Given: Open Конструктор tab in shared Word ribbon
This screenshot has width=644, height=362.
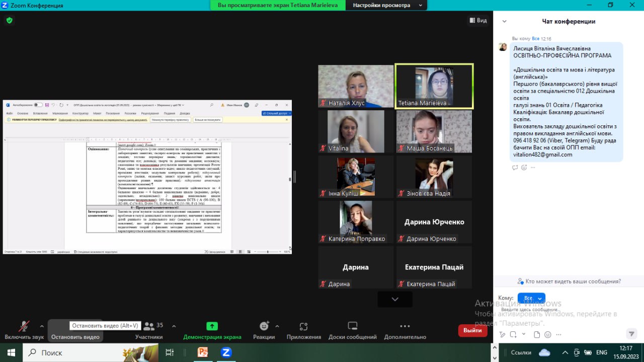Looking at the screenshot, I should (80, 113).
